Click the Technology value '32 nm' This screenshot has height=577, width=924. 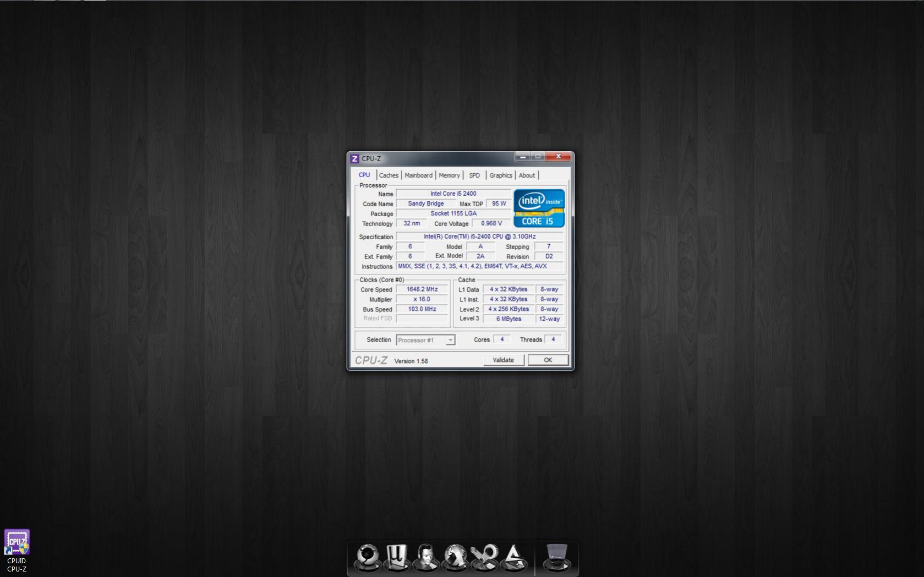[x=411, y=223]
